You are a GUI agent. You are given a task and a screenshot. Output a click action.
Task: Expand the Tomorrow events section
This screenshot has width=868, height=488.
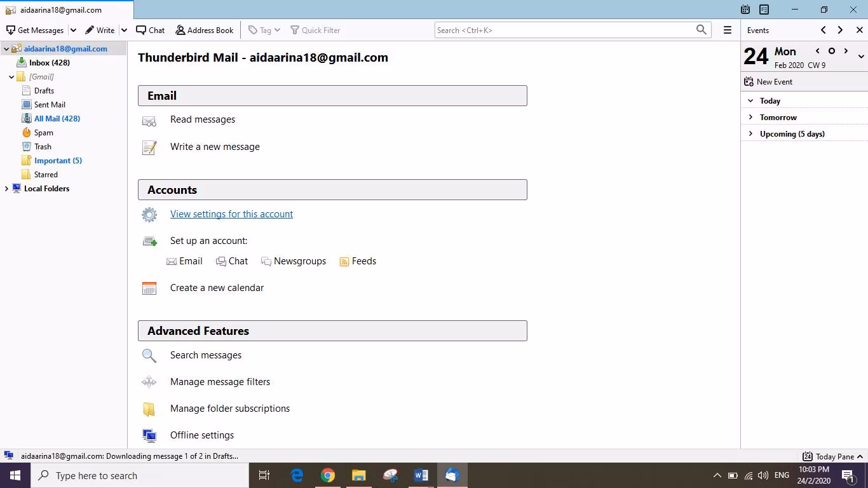pyautogui.click(x=750, y=118)
